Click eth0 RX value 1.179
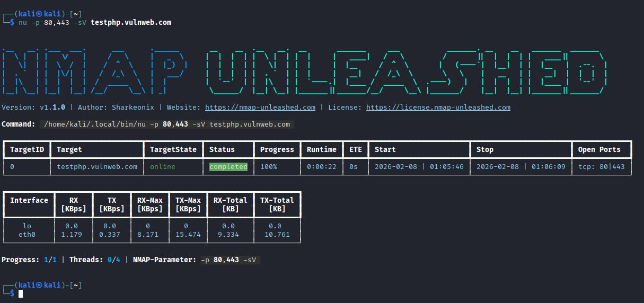 (x=72, y=234)
